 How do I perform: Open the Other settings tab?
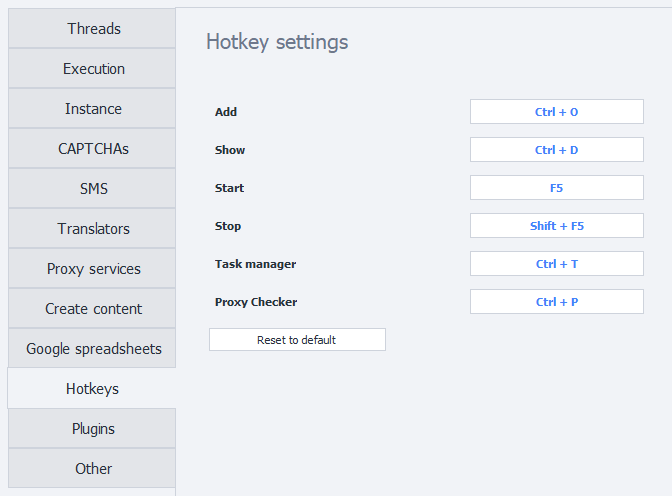pyautogui.click(x=93, y=469)
